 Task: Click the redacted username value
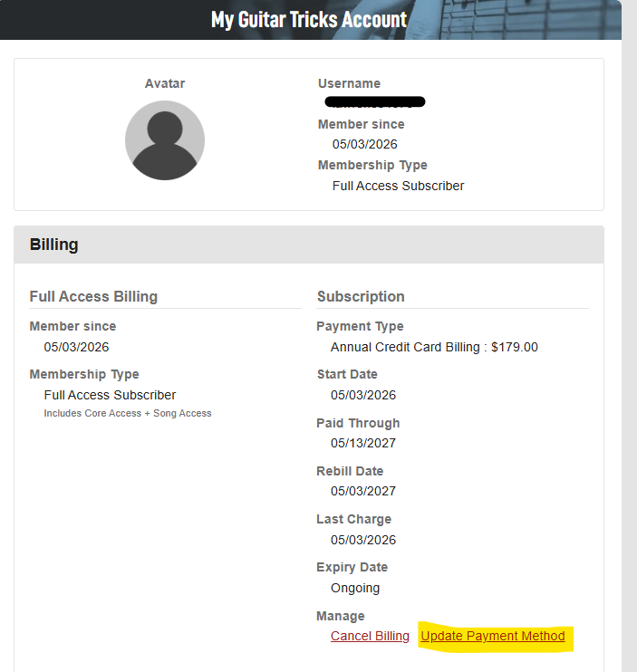click(x=374, y=102)
